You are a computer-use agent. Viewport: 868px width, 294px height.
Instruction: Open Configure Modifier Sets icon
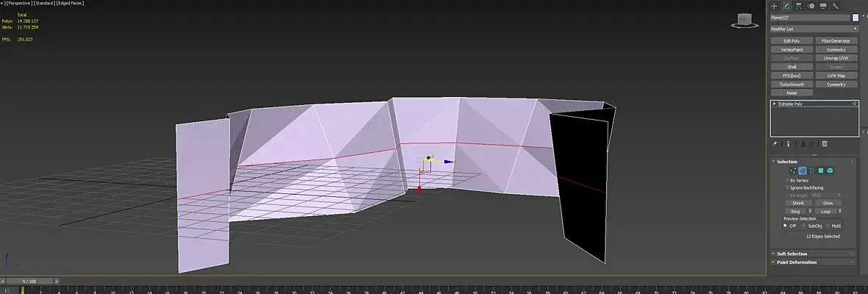click(x=825, y=143)
